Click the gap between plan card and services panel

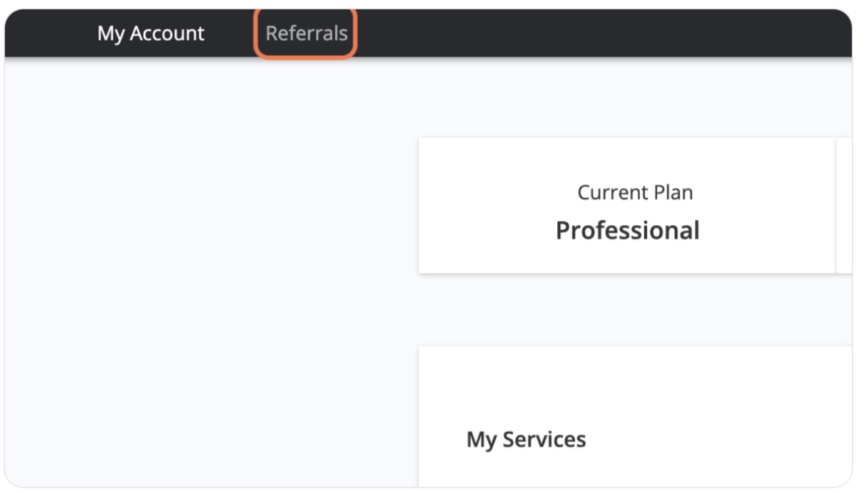point(635,310)
